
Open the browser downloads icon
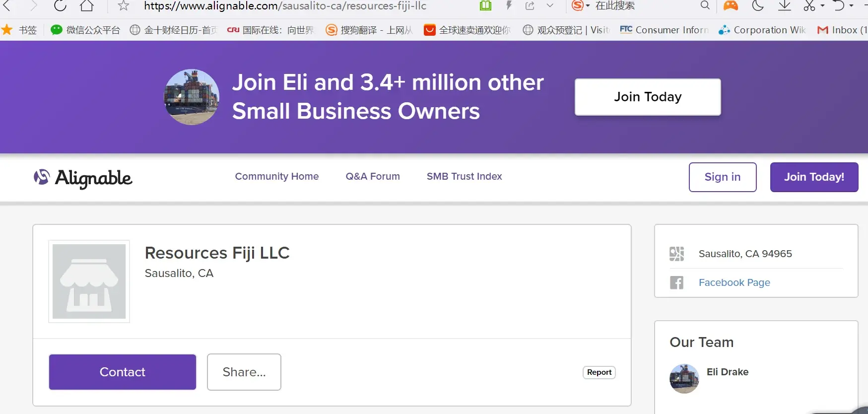pyautogui.click(x=784, y=5)
